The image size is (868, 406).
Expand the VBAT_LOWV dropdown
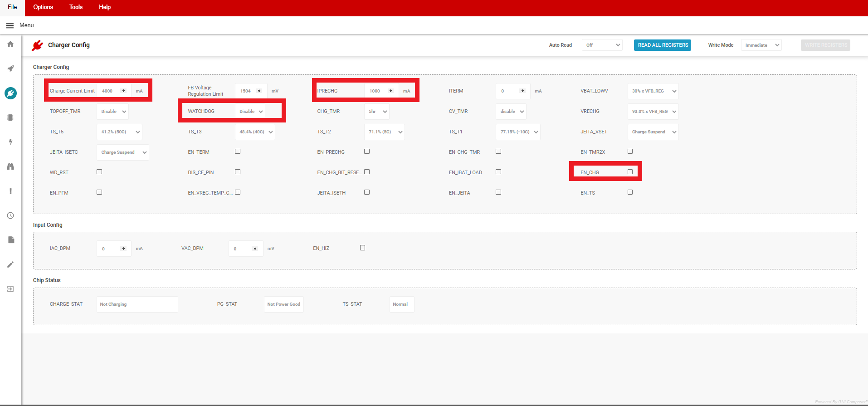(653, 91)
